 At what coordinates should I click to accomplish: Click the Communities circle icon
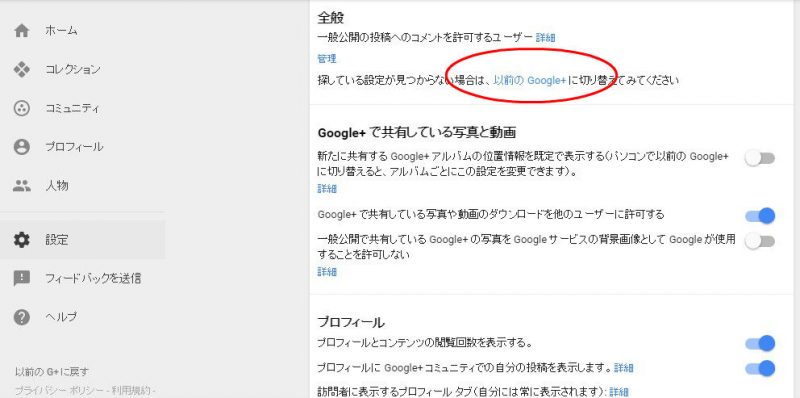[x=21, y=108]
